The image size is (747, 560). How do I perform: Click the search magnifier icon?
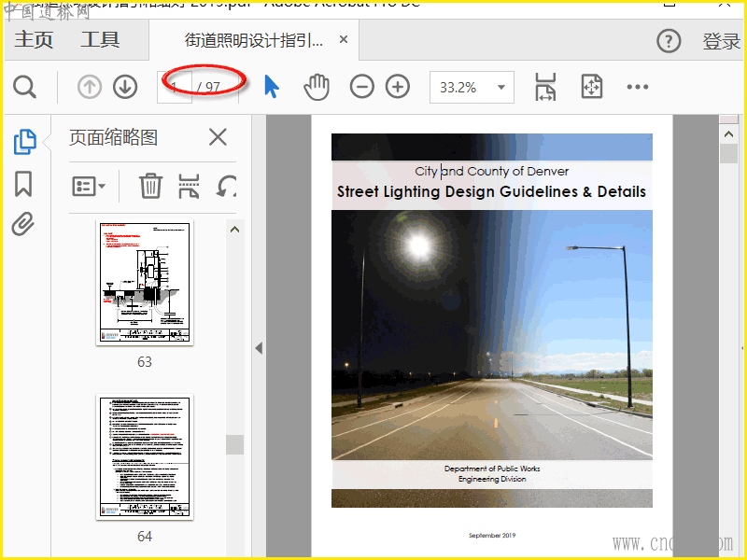tap(25, 88)
